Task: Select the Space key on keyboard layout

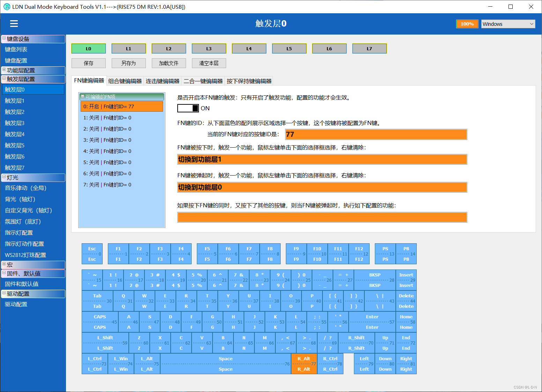Action: coord(225,364)
